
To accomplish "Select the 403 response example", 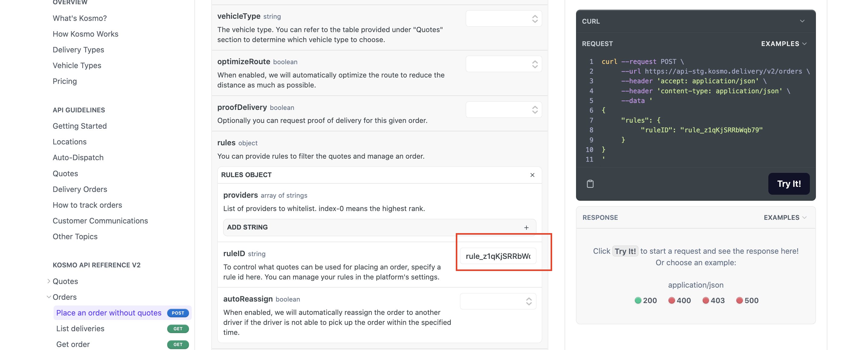I will 713,300.
